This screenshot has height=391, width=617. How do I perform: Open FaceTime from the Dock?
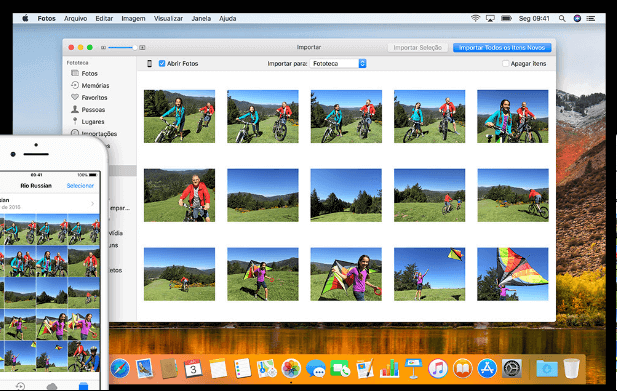point(340,369)
